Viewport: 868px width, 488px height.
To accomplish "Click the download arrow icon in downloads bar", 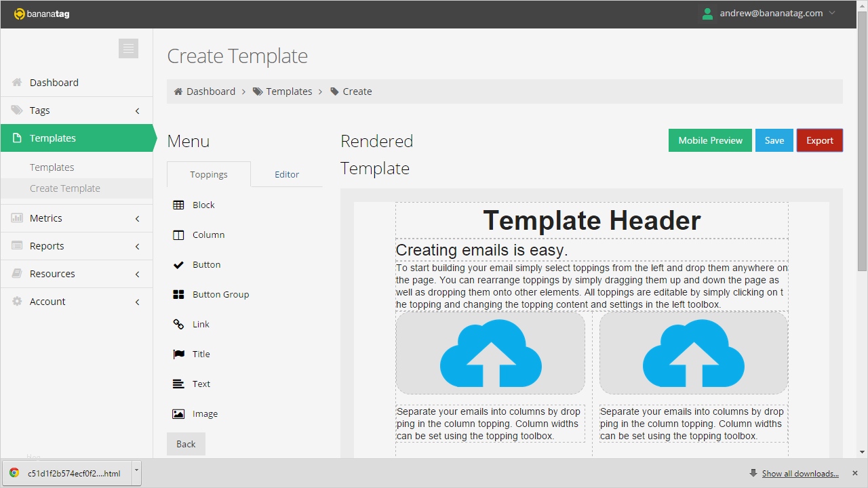I will [753, 473].
